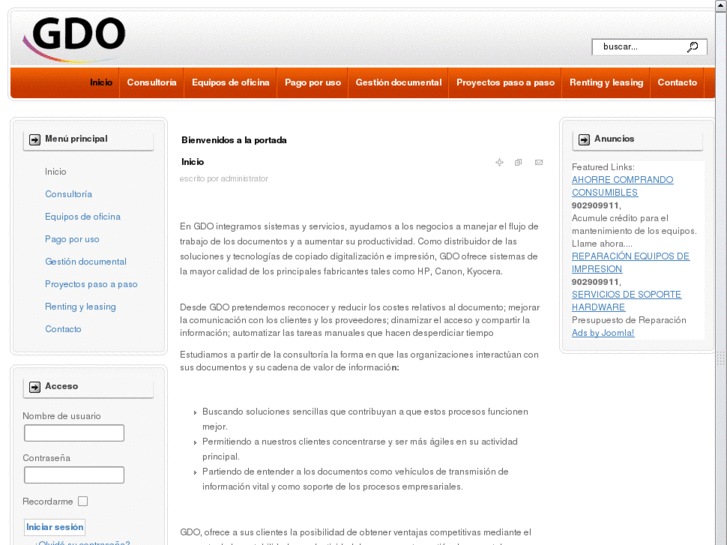Select Proyectos paso a paso in sidebar menu
Screen dimensions: 727x545
click(x=91, y=284)
